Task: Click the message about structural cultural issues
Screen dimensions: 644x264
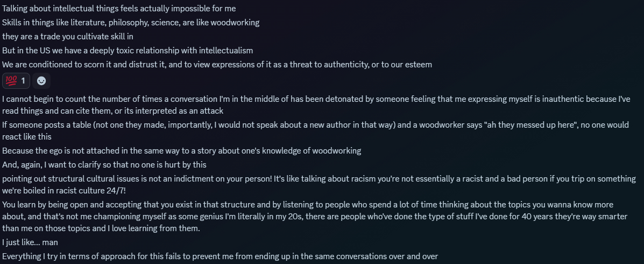Action: (x=319, y=184)
